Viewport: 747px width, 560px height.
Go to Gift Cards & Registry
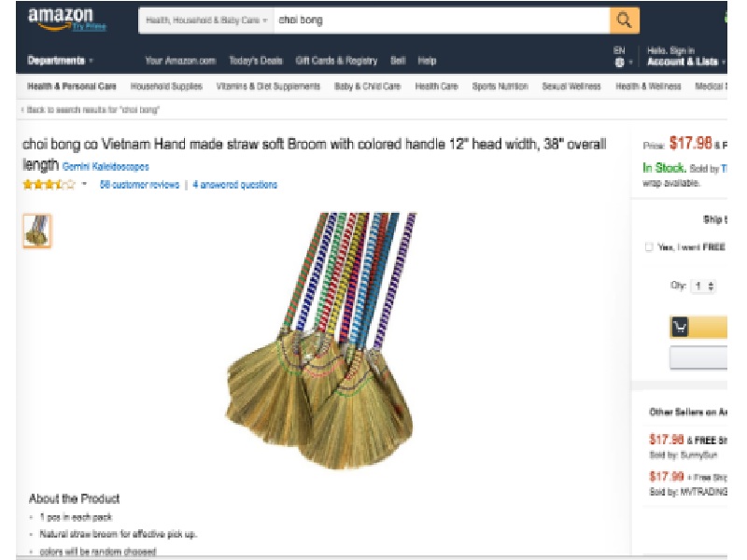(x=336, y=61)
